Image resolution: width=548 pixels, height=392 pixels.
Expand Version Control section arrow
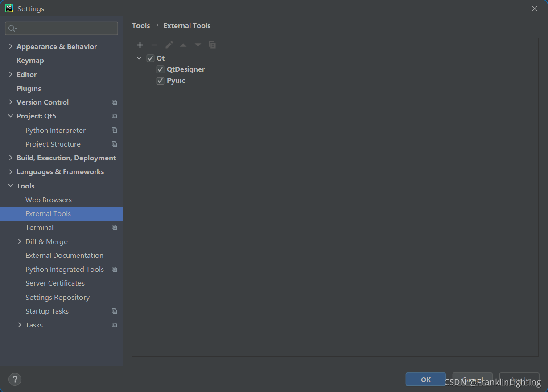pos(11,102)
